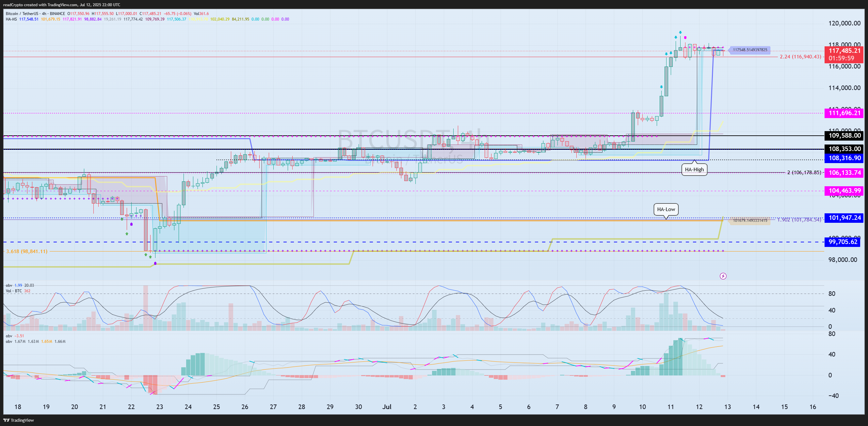Click the 114,000.00 price axis label
The width and height of the screenshot is (868, 426).
point(844,88)
